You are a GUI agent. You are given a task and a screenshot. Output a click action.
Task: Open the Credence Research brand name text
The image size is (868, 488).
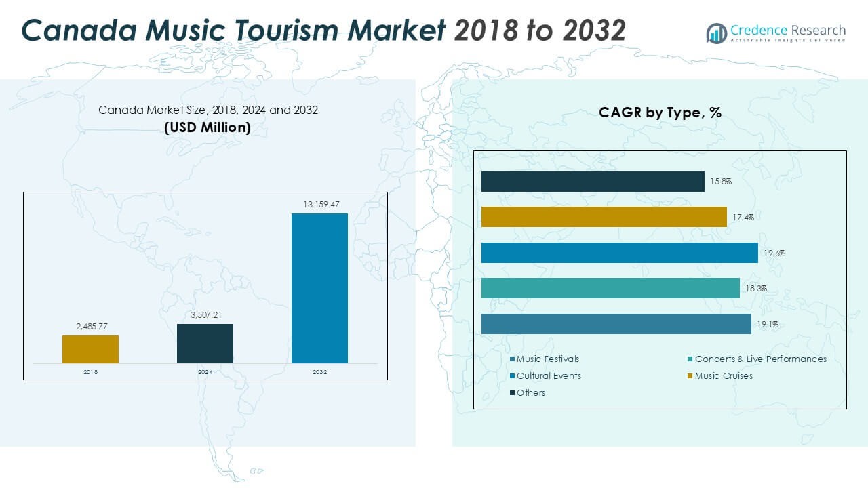click(x=788, y=30)
